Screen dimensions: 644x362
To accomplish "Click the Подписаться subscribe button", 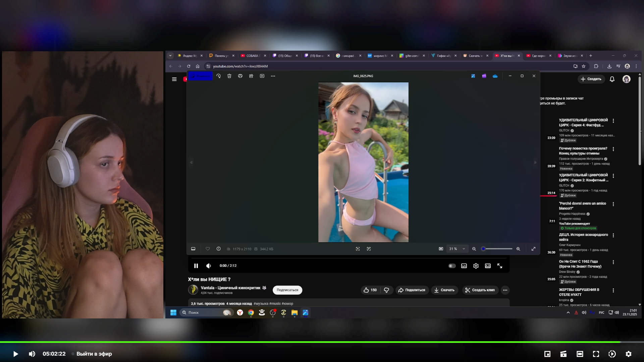I will (287, 290).
